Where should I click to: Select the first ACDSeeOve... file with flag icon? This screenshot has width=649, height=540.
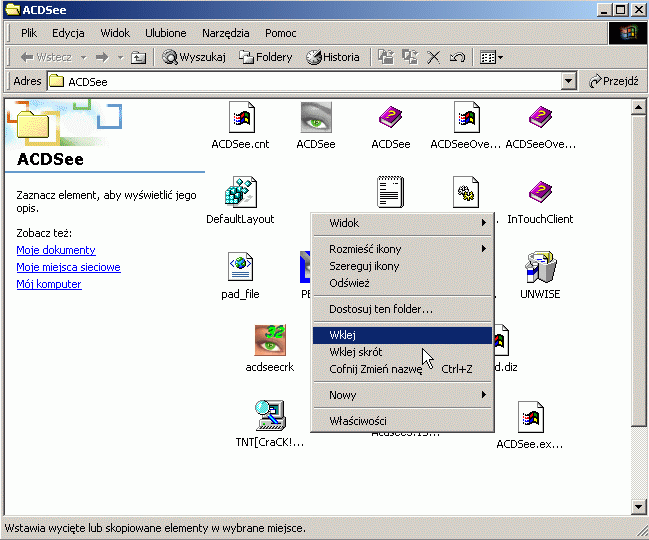click(466, 118)
